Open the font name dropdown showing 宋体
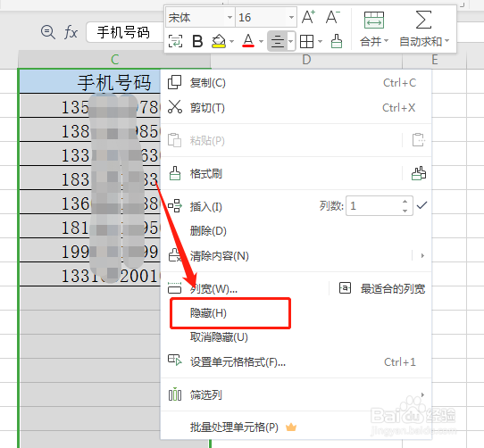Screen dimensions: 484x448 click(x=229, y=17)
